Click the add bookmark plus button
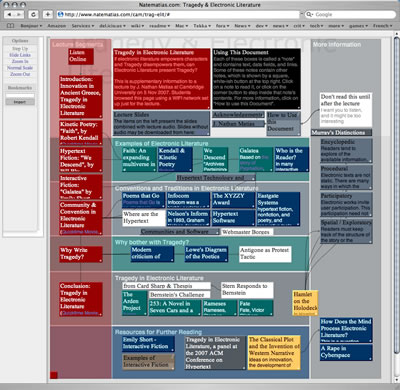Viewport: 400px width, 390px height. click(x=48, y=14)
